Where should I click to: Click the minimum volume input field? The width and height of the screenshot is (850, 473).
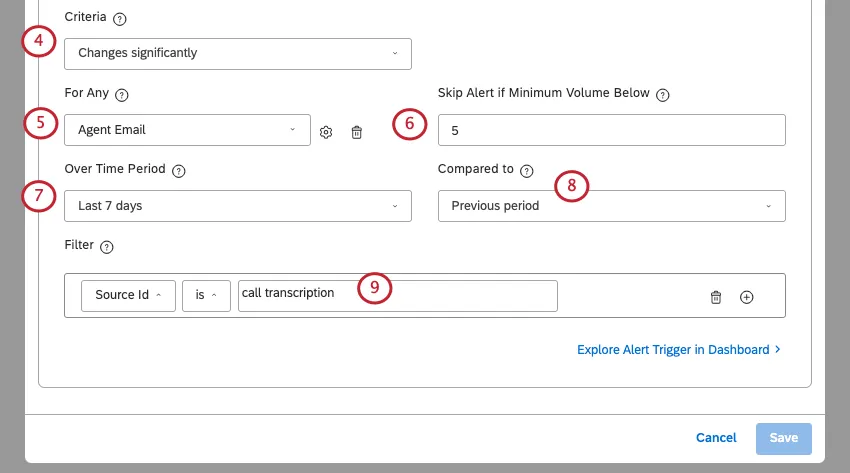click(x=611, y=130)
